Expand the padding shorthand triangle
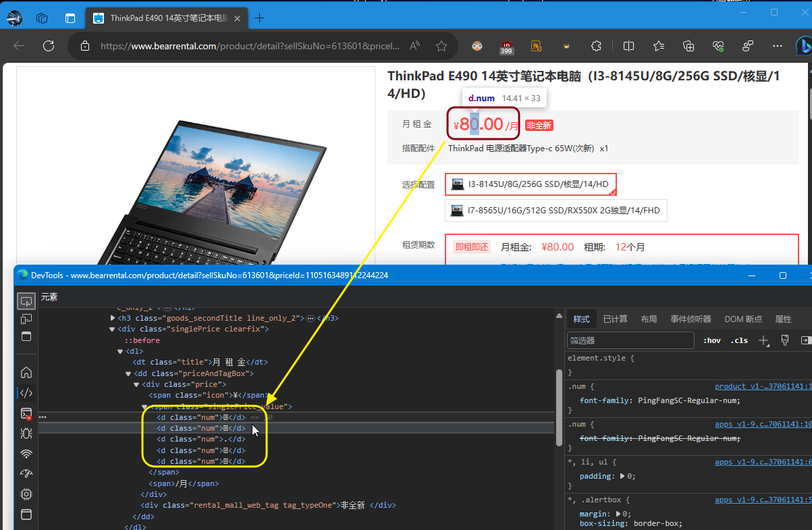 [622, 476]
